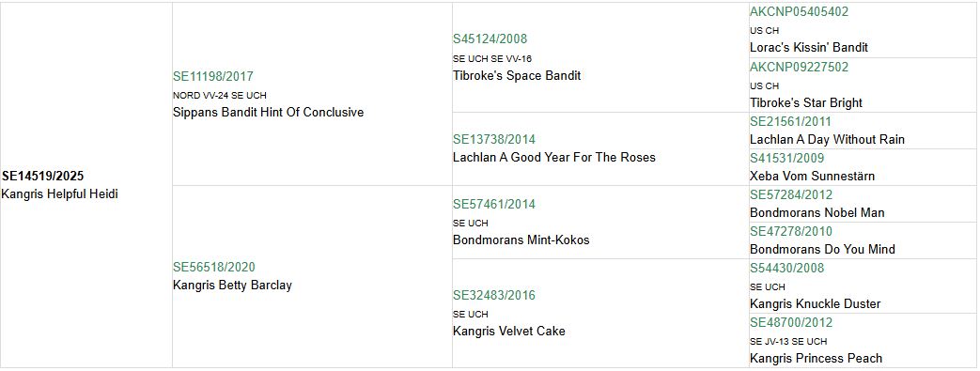The image size is (980, 371).
Task: Select the Xeba Vom Sunnestärn name
Action: click(813, 177)
